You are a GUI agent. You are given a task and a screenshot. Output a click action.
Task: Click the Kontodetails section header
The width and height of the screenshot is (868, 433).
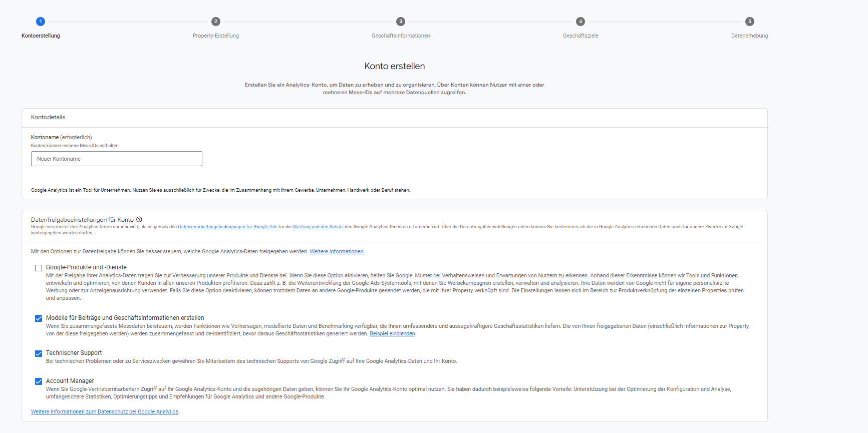point(48,117)
